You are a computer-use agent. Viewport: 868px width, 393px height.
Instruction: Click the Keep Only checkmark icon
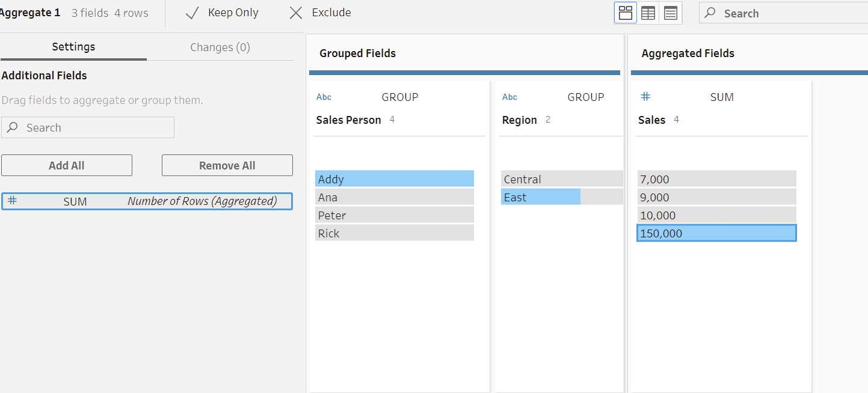(192, 13)
